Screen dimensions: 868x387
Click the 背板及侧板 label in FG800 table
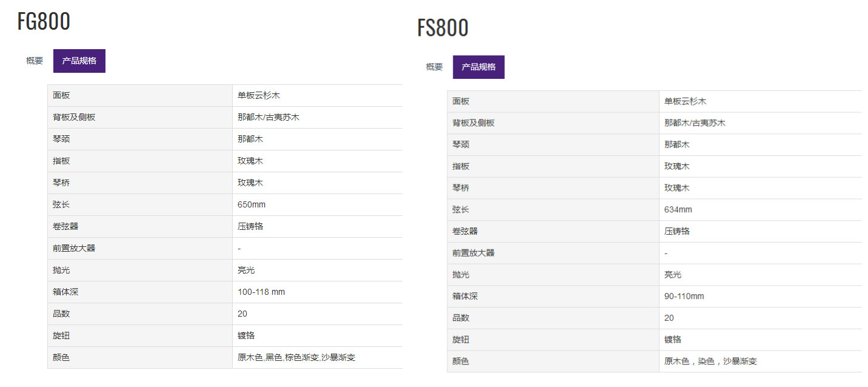(74, 117)
